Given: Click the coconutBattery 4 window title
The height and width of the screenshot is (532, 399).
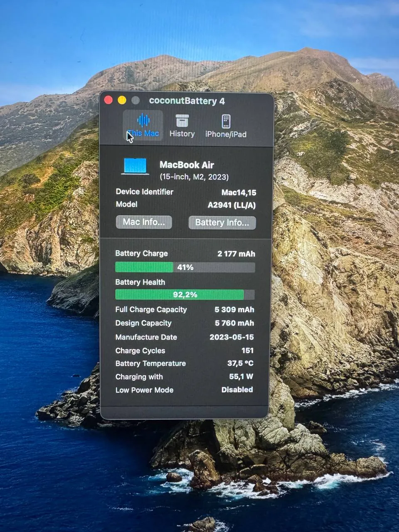Looking at the screenshot, I should pyautogui.click(x=187, y=101).
